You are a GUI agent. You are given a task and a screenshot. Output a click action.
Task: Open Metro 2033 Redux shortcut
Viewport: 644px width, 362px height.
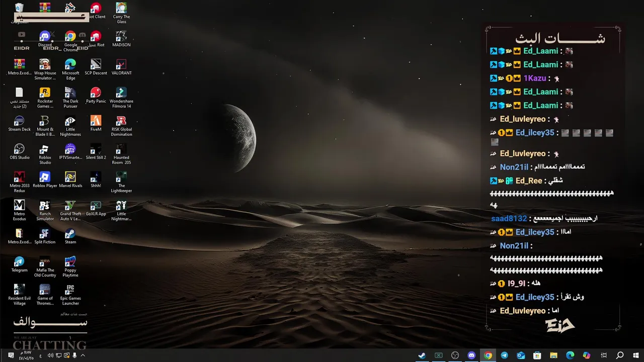[x=19, y=182]
